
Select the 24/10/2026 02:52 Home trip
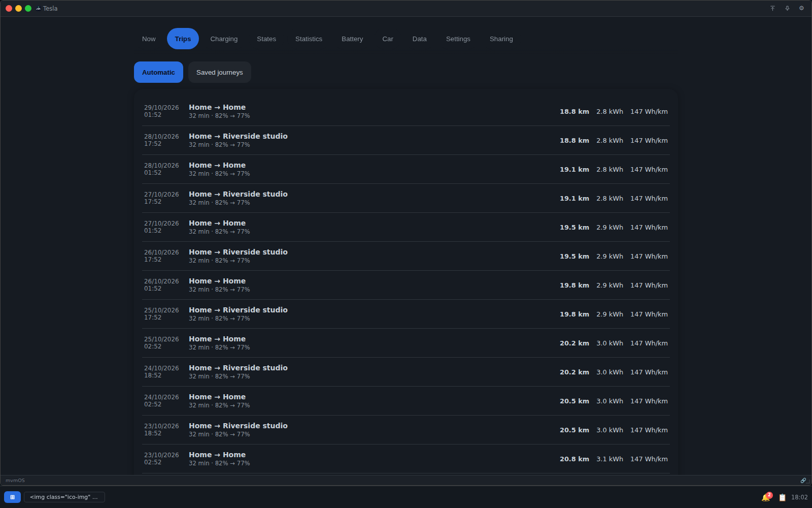tap(406, 401)
